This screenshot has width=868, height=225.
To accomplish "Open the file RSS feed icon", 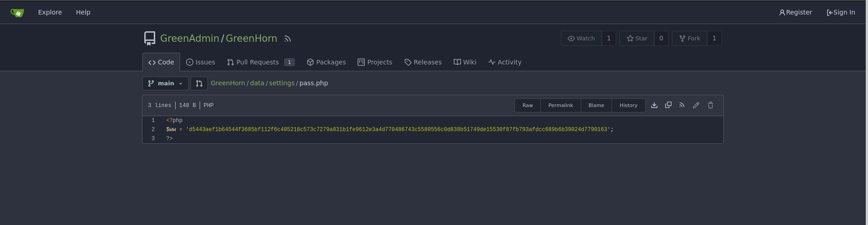I will pyautogui.click(x=682, y=105).
